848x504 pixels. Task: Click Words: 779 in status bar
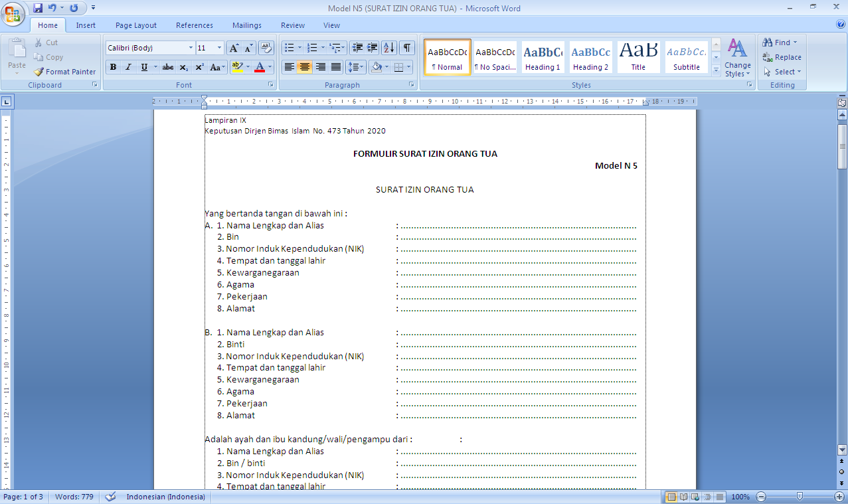pos(74,497)
